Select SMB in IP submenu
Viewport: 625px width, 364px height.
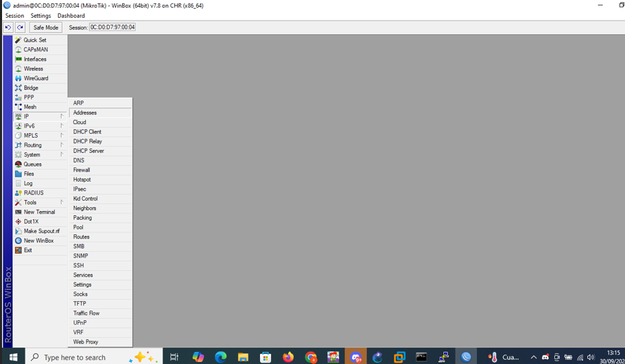(100, 246)
